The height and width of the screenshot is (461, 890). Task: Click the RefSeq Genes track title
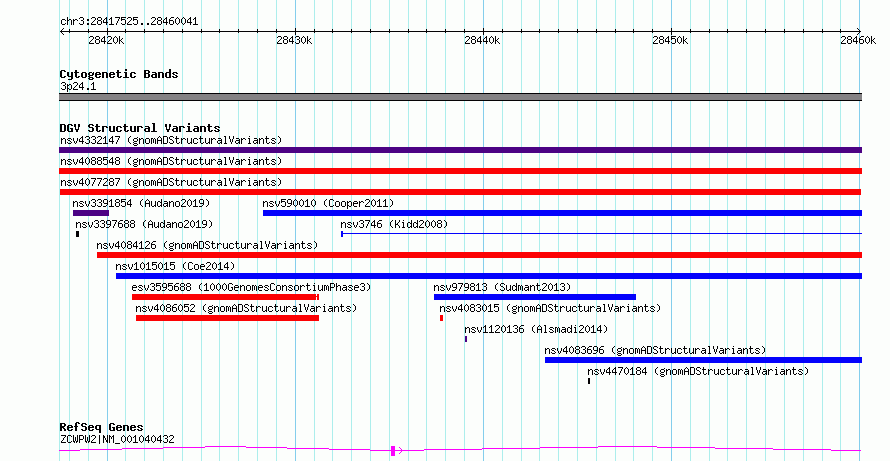(101, 427)
